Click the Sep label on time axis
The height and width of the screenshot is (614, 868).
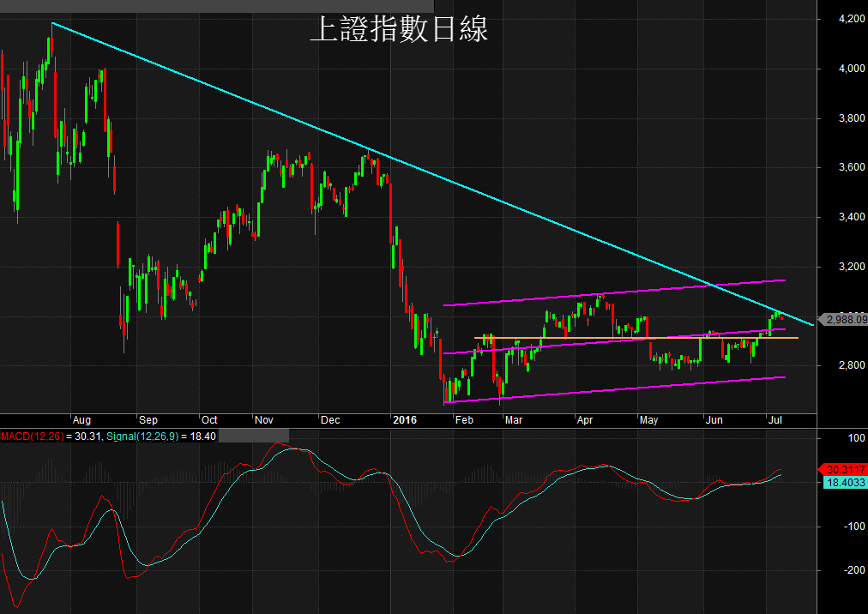(x=148, y=420)
